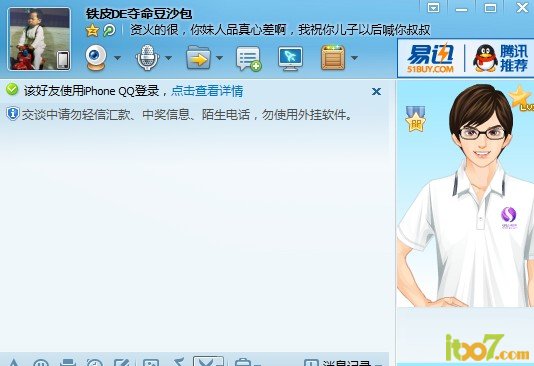The height and width of the screenshot is (366, 534).
Task: Open 点击查看详情 link
Action: 207,91
